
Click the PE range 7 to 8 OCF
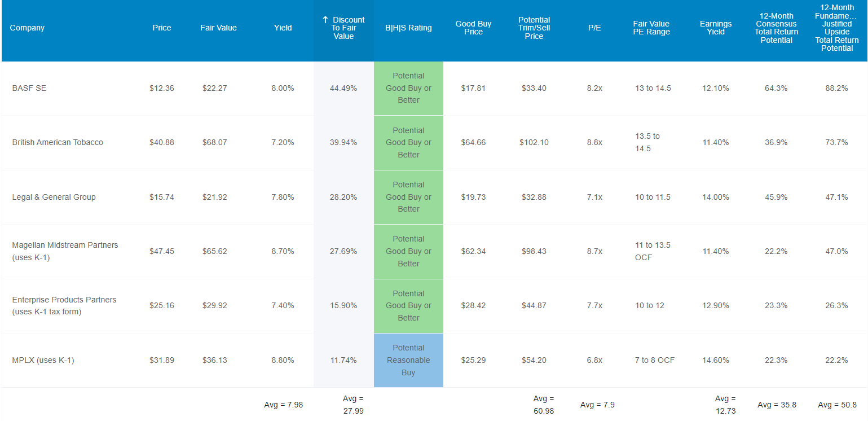pos(655,360)
